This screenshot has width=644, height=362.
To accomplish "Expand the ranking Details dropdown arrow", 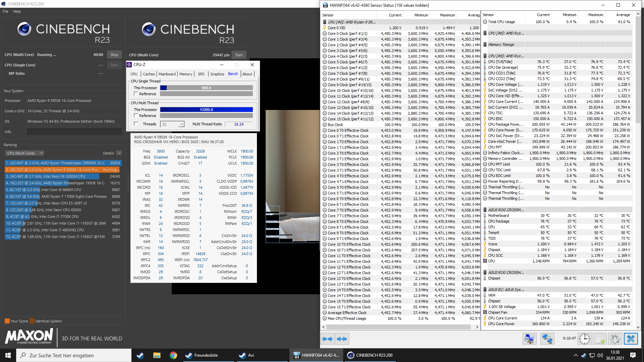I will tap(119, 153).
